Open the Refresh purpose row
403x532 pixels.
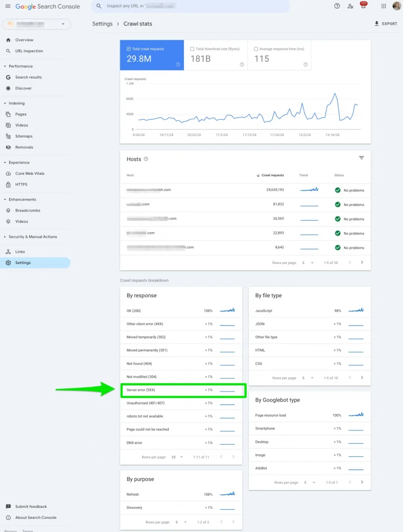181,494
